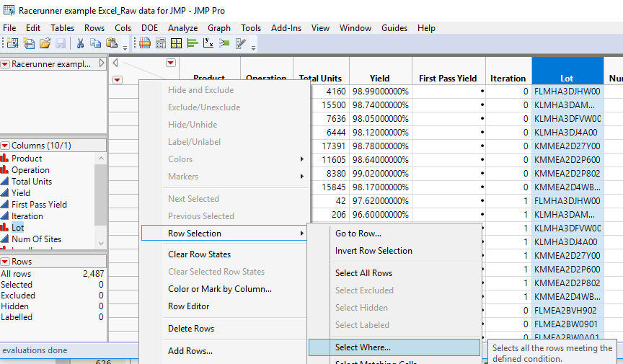Click cell FLMHA3DJHW00 in first row
623x364 pixels.
(567, 92)
